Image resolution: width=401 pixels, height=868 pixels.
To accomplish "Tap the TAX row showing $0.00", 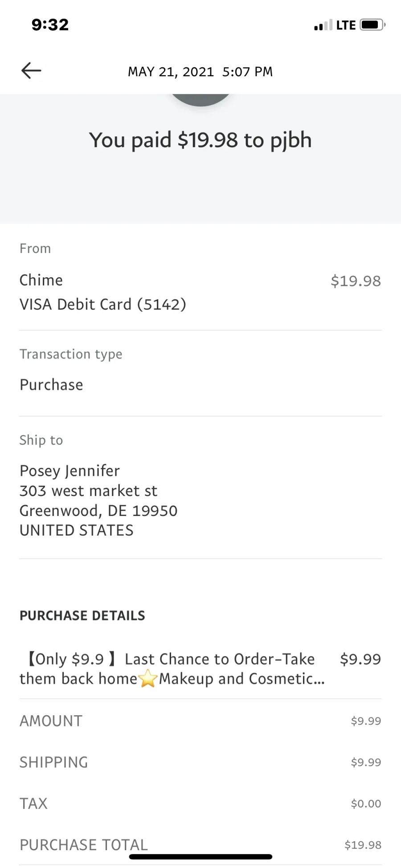I will 200,803.
